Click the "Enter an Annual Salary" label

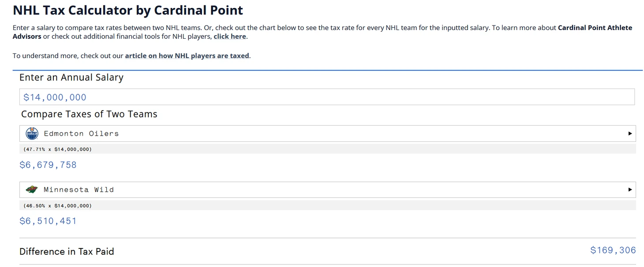coord(71,78)
